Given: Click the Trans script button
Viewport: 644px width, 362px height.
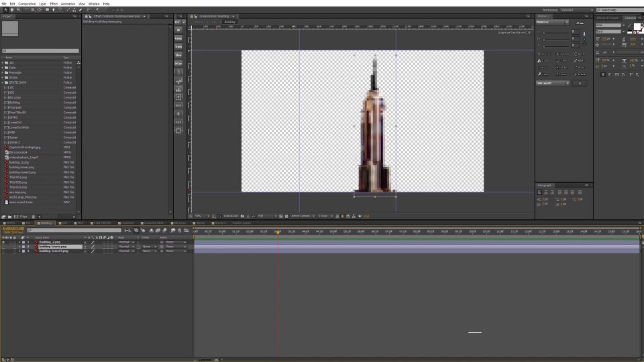Looking at the screenshot, I should pyautogui.click(x=178, y=47).
